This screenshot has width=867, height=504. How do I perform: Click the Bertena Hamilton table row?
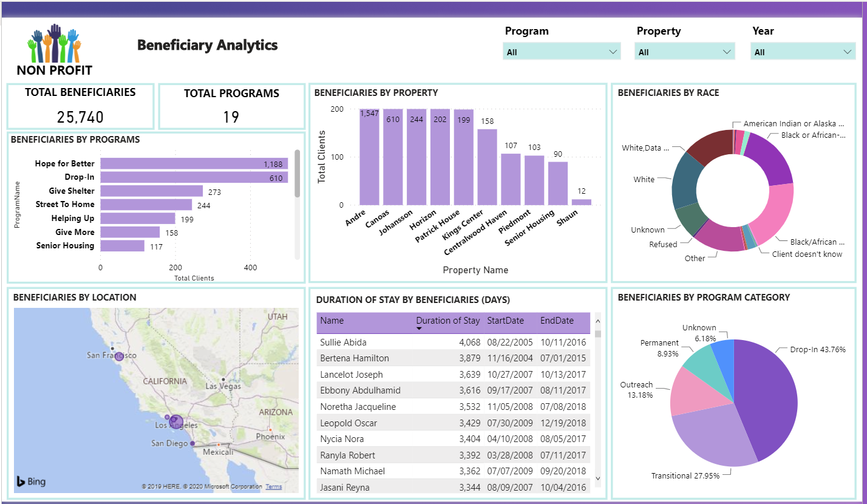455,358
